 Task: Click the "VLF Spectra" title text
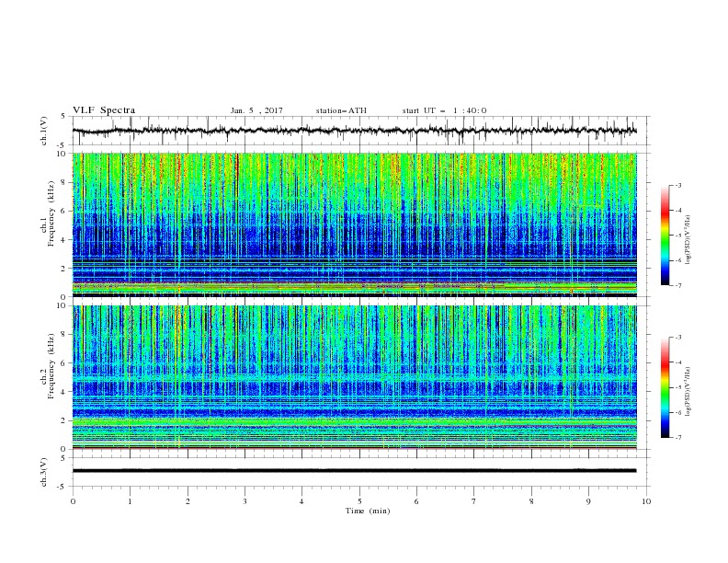click(104, 110)
